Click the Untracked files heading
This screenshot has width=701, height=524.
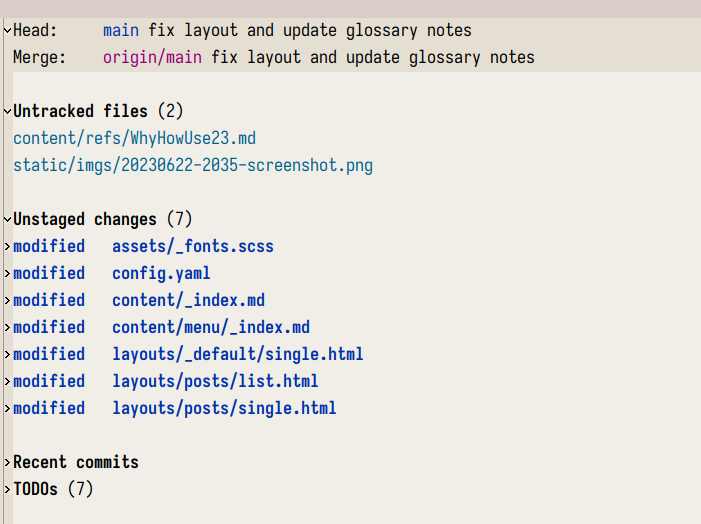pyautogui.click(x=98, y=111)
